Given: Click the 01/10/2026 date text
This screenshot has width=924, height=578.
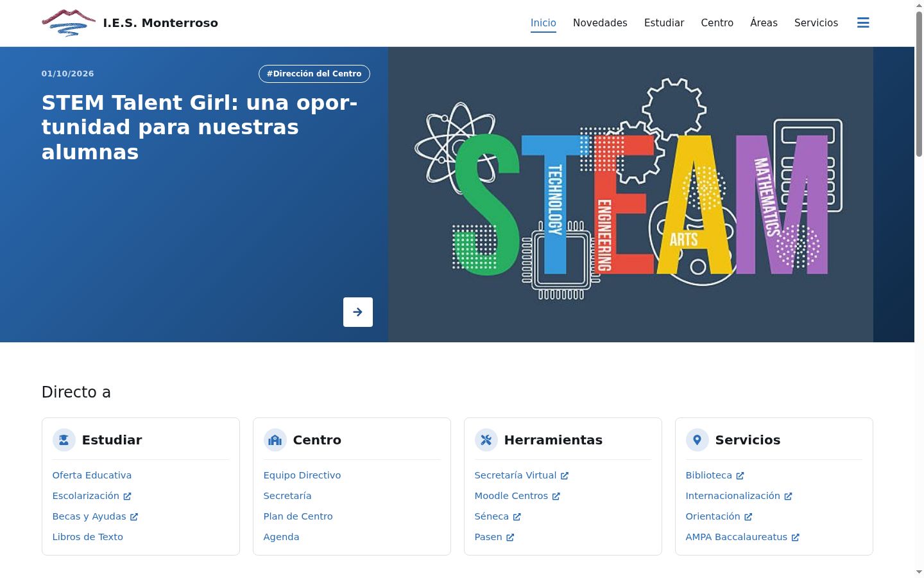Looking at the screenshot, I should pos(68,74).
